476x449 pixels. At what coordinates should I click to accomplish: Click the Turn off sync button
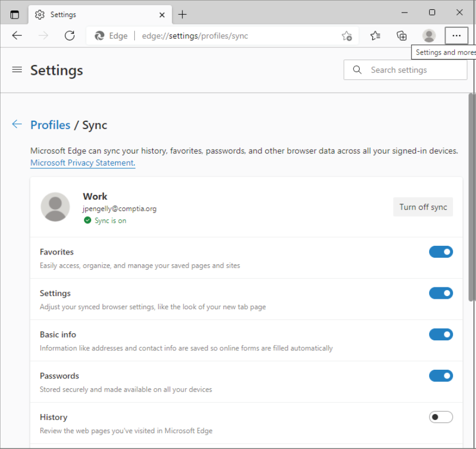coord(423,207)
